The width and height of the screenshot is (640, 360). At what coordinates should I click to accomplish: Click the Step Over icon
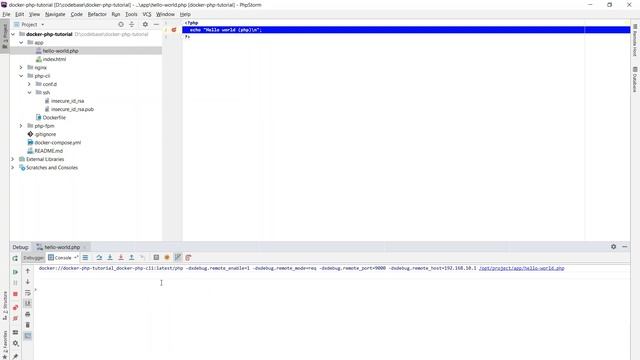tap(99, 258)
